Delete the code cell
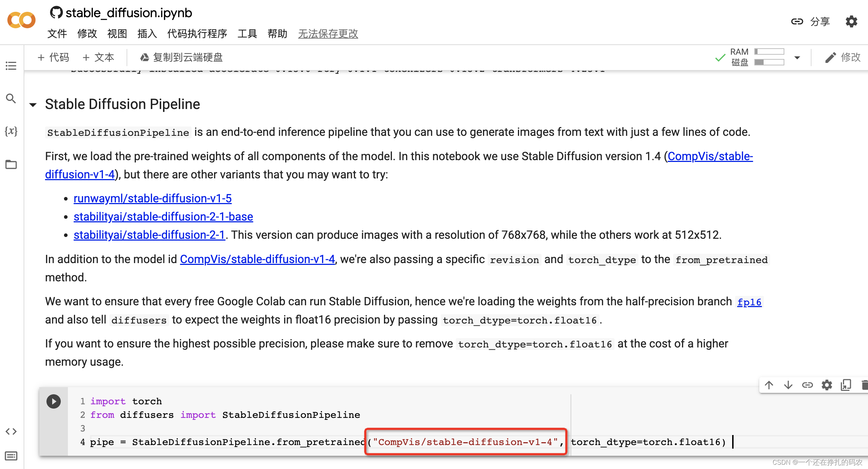The height and width of the screenshot is (469, 868). (x=865, y=385)
